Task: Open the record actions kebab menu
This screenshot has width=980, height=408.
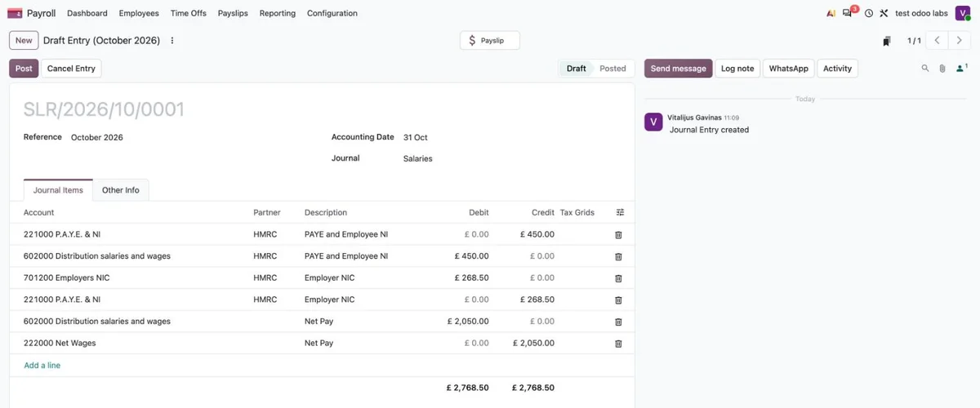Action: coord(171,41)
